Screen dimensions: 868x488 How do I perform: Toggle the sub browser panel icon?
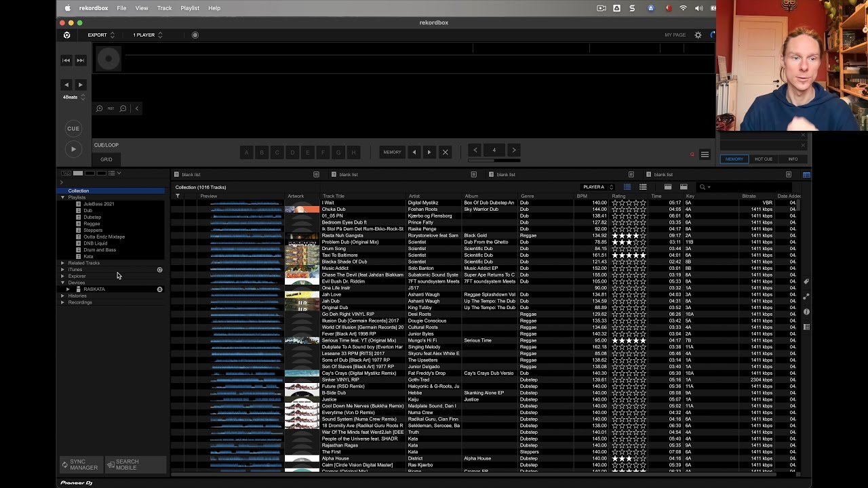tap(806, 175)
